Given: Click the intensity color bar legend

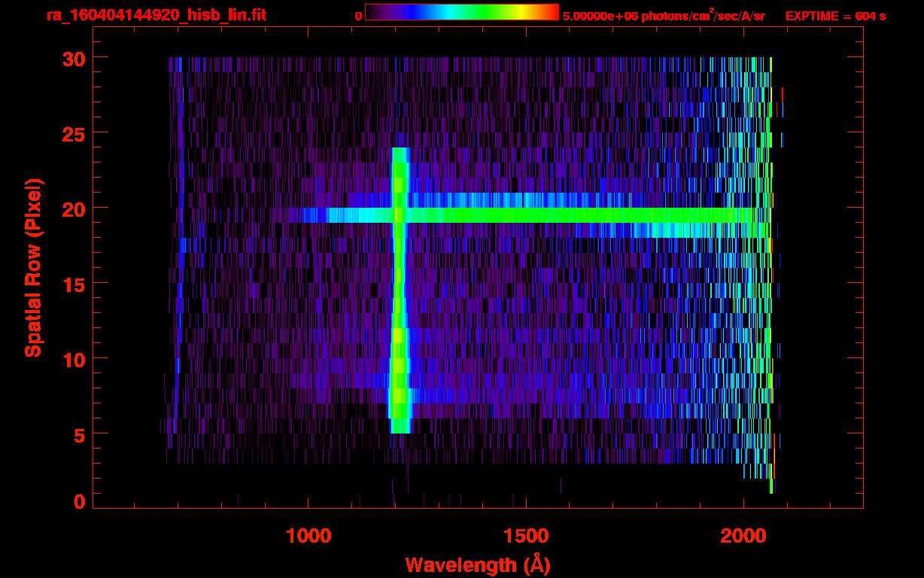Looking at the screenshot, I should click(x=462, y=12).
